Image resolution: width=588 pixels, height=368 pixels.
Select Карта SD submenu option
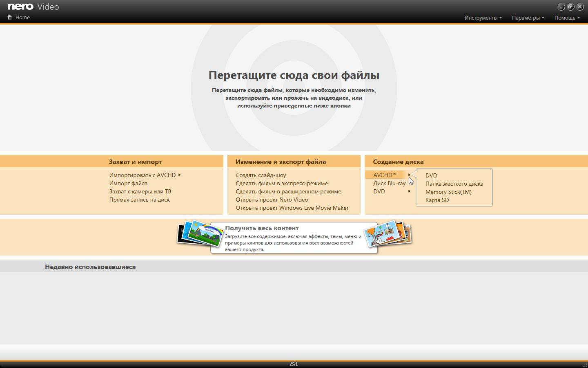click(x=437, y=200)
